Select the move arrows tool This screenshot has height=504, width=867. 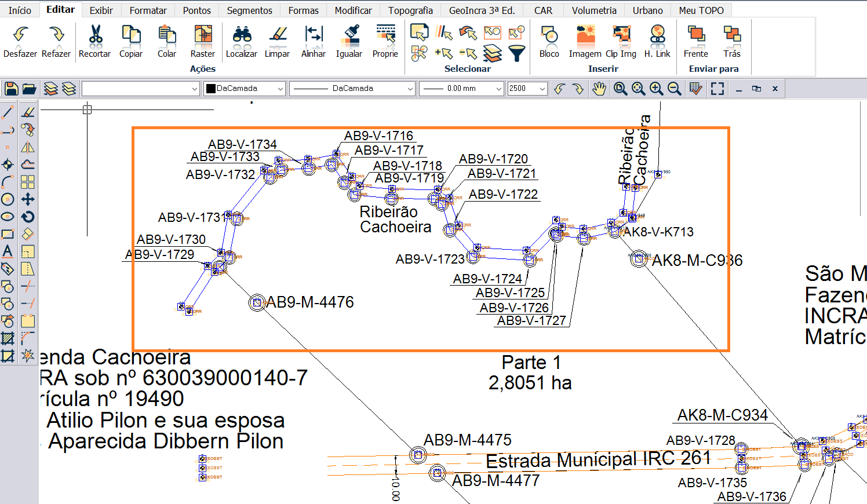(x=28, y=199)
